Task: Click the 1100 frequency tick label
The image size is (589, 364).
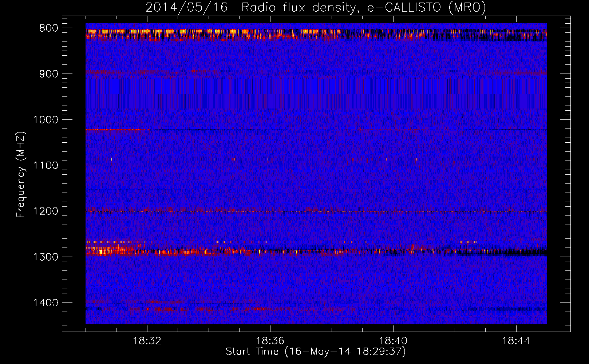Action: tap(46, 166)
